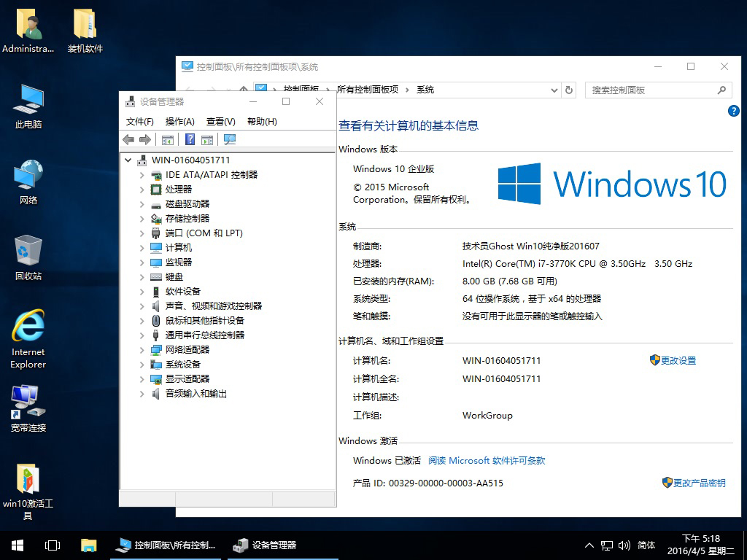Toggle the console tree toolbar icon
Image resolution: width=747 pixels, height=560 pixels.
click(168, 139)
